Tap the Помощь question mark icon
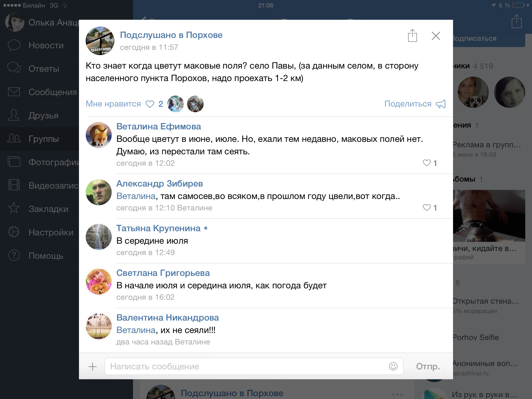The image size is (532, 399). click(14, 255)
